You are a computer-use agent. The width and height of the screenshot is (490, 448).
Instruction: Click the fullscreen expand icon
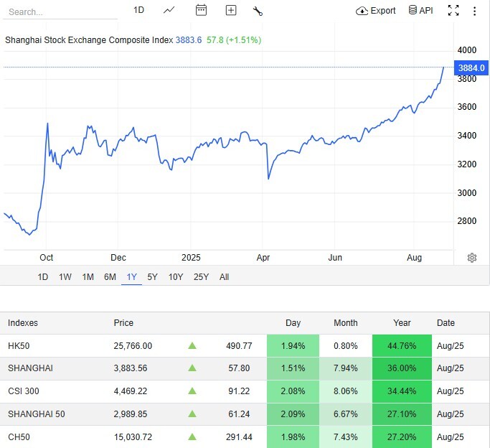point(453,10)
